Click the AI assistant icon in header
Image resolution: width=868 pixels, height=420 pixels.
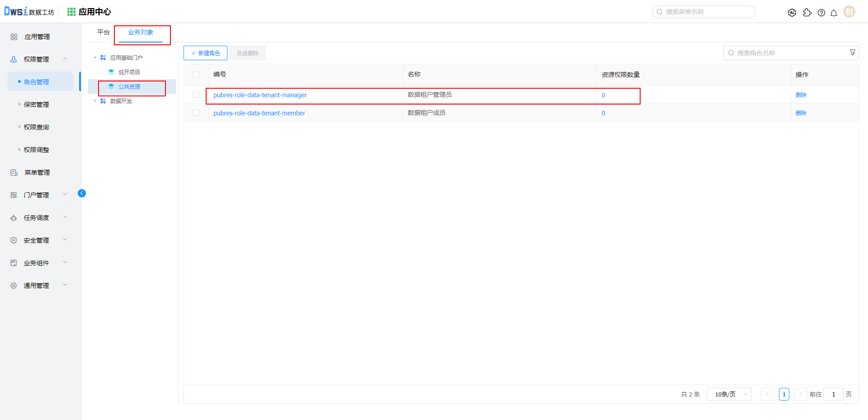792,13
